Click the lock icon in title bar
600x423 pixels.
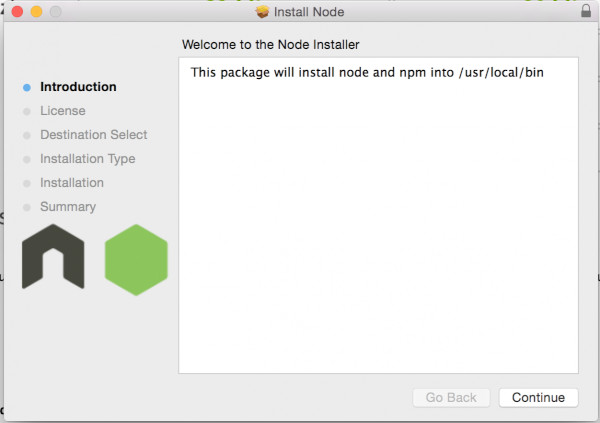tap(586, 11)
